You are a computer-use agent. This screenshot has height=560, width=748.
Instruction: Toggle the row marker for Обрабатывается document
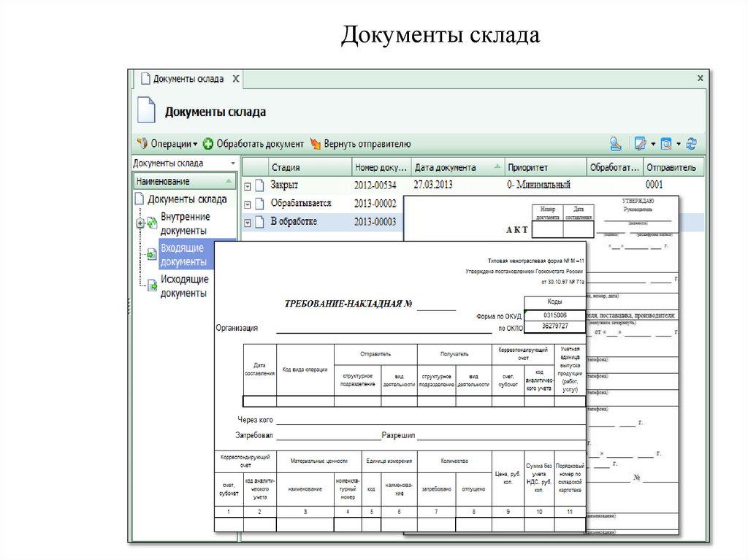pos(248,204)
